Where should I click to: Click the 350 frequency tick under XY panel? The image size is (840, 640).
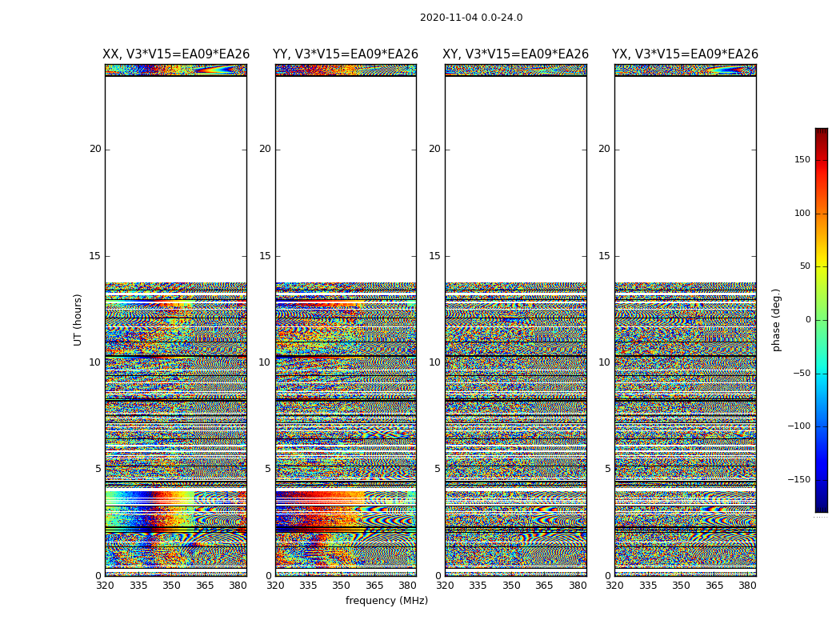(511, 586)
